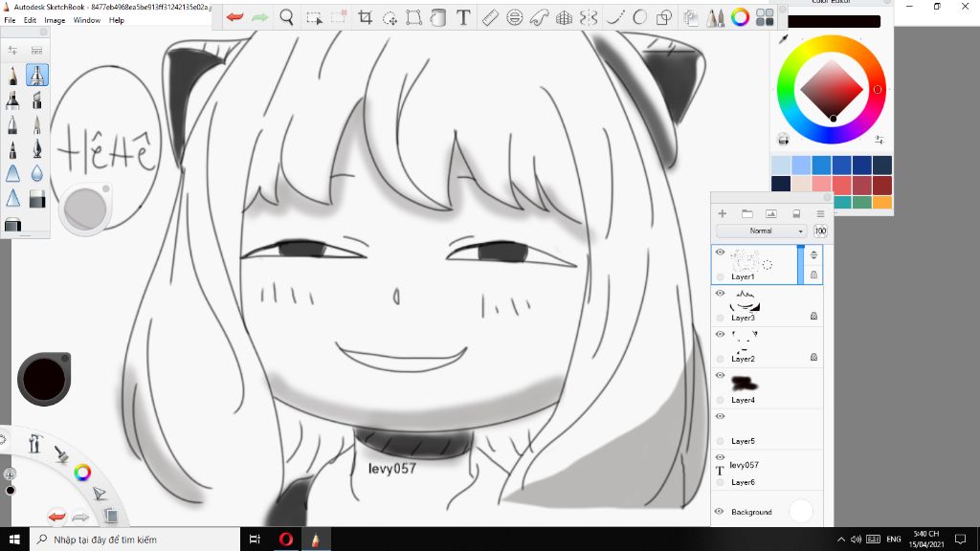Hide the Background layer
Screen dimensions: 980x551
click(x=720, y=511)
